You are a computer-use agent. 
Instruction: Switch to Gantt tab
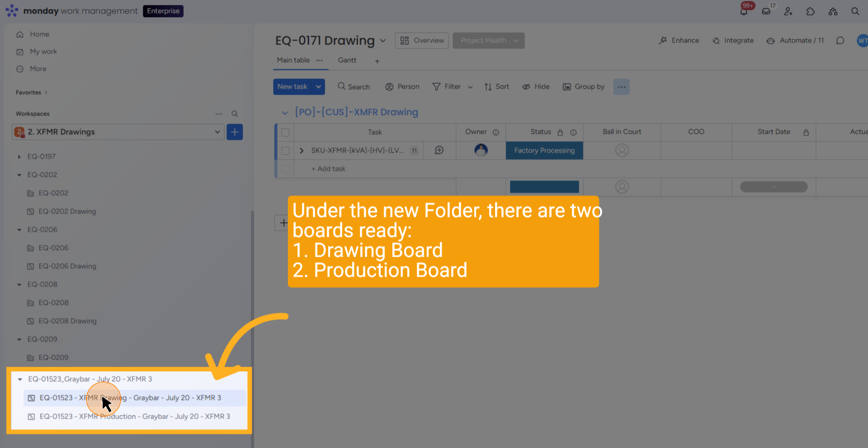(347, 60)
